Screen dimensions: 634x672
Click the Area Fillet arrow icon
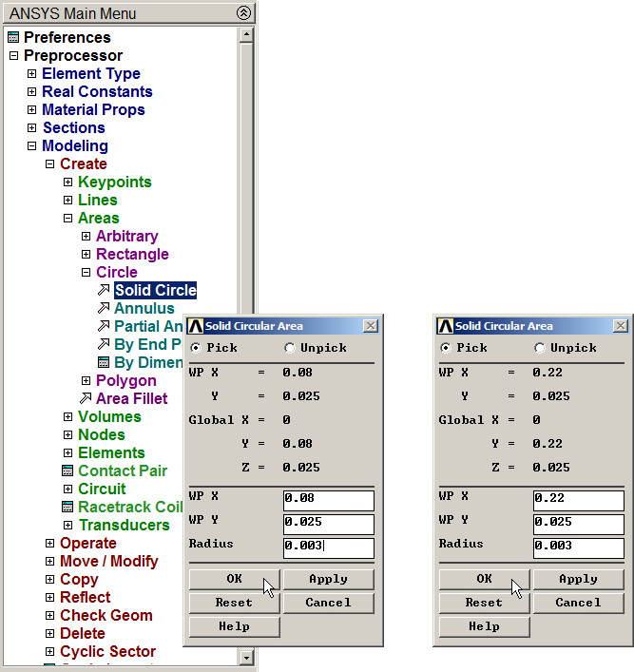click(x=86, y=398)
